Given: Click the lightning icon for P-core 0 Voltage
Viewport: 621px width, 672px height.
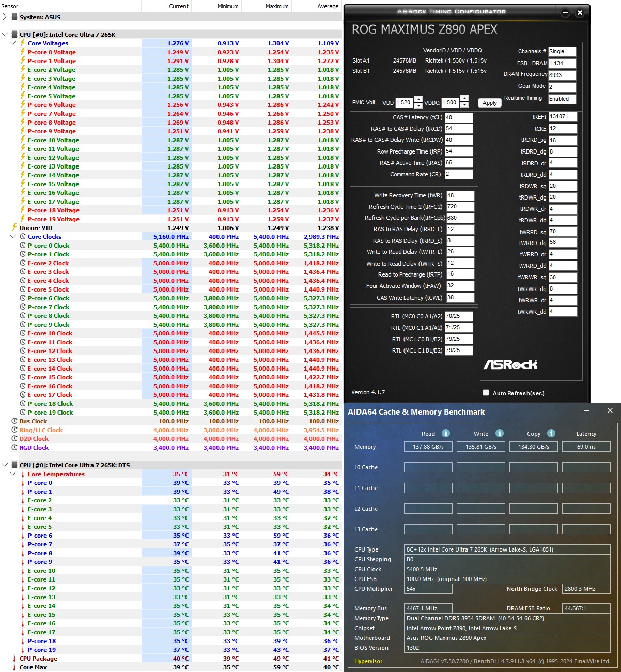Looking at the screenshot, I should point(23,52).
